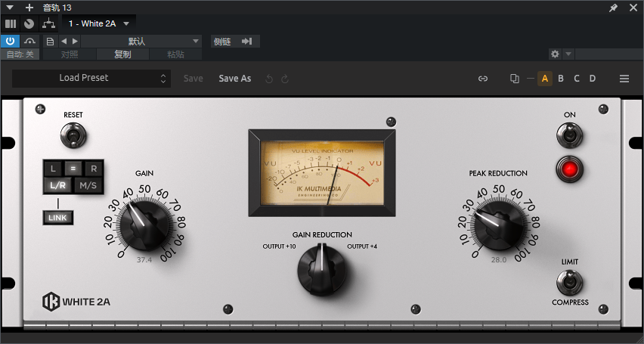Pin the plugin window
The height and width of the screenshot is (344, 644).
click(x=613, y=8)
